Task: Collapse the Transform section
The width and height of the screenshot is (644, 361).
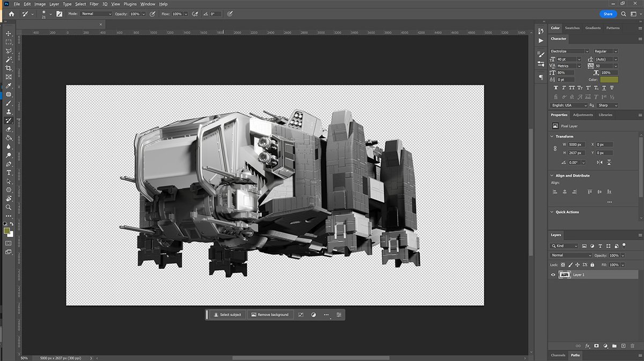Action: [553, 136]
